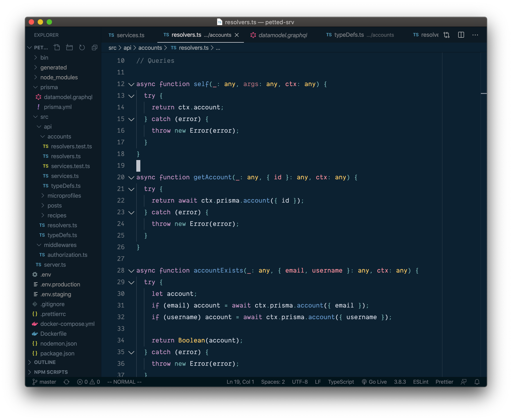The height and width of the screenshot is (420, 512).
Task: Open Dockerfile in explorer
Action: pyautogui.click(x=63, y=334)
